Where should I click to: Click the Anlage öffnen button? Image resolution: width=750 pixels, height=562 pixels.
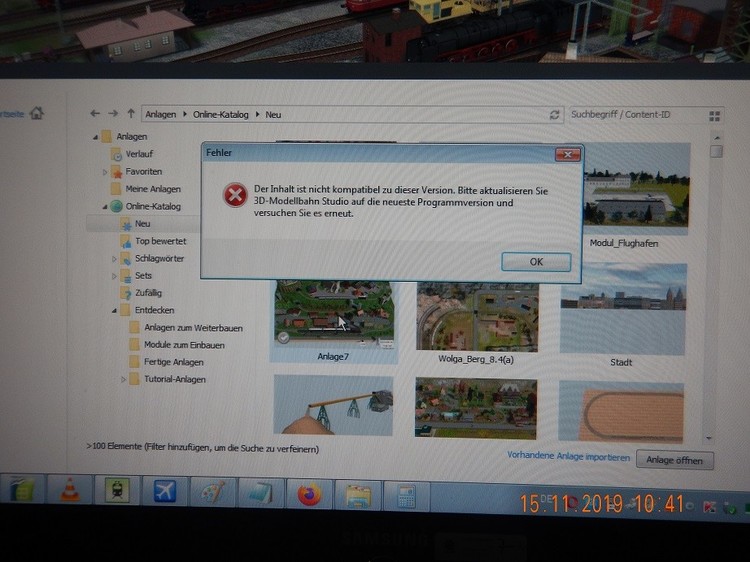674,460
